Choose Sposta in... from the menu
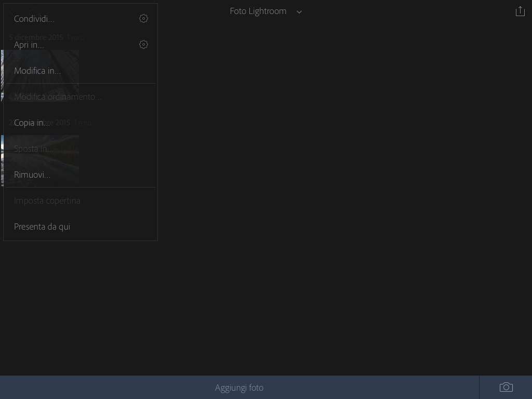This screenshot has width=532, height=399. (x=81, y=149)
